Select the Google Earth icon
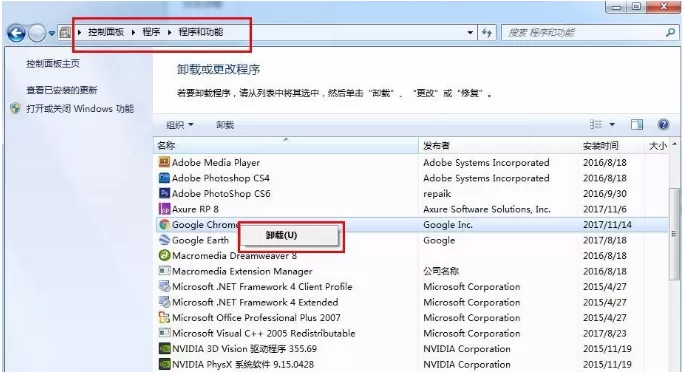 (x=164, y=240)
